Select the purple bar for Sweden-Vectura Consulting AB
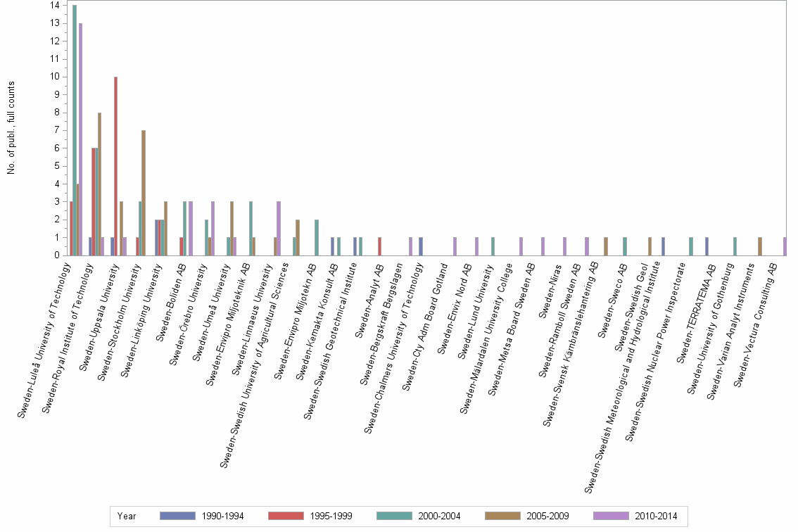 tap(785, 246)
